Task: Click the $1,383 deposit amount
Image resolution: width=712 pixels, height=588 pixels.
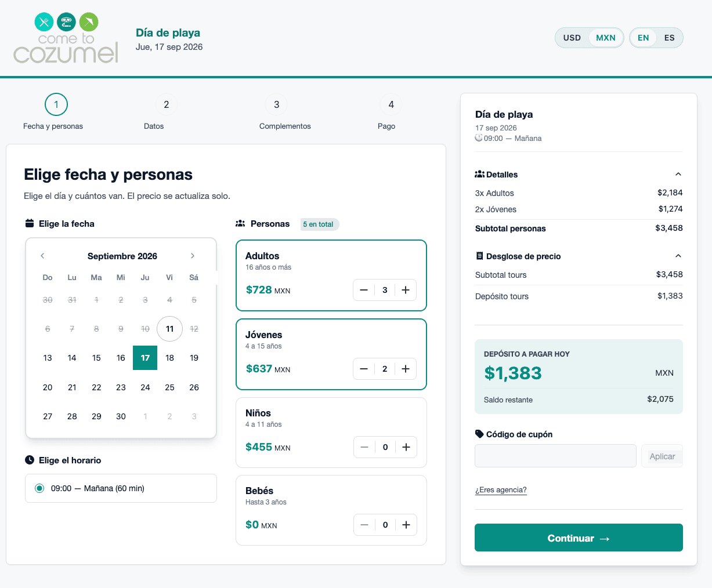Action: coord(513,373)
